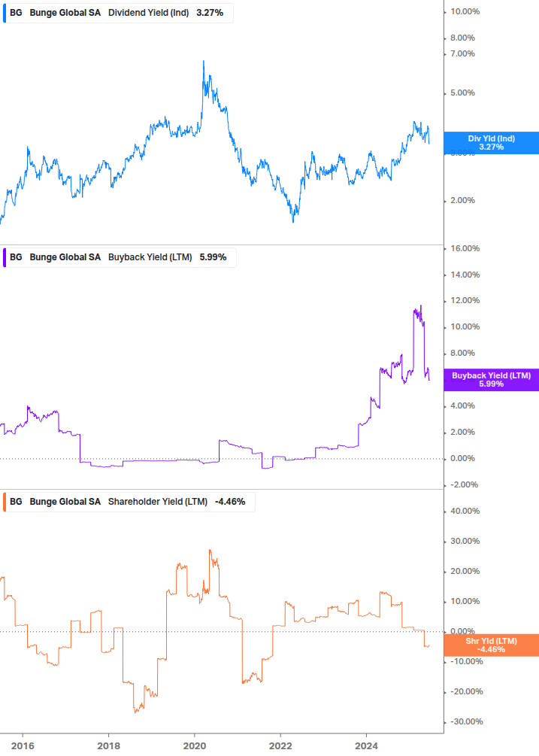Click the -2.00% tick on the buyback yield axis
Screen dimensions: 539x756
[464, 484]
